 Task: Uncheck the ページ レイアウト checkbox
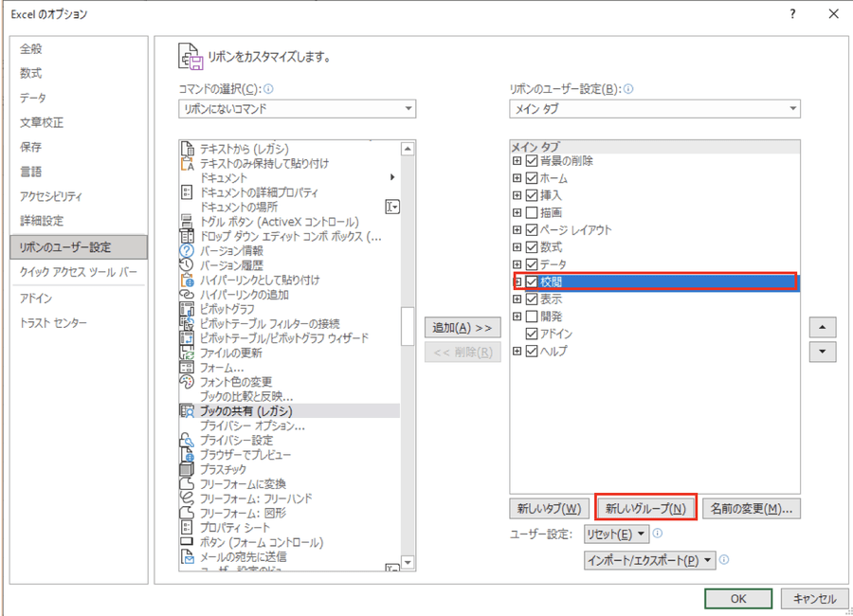532,229
